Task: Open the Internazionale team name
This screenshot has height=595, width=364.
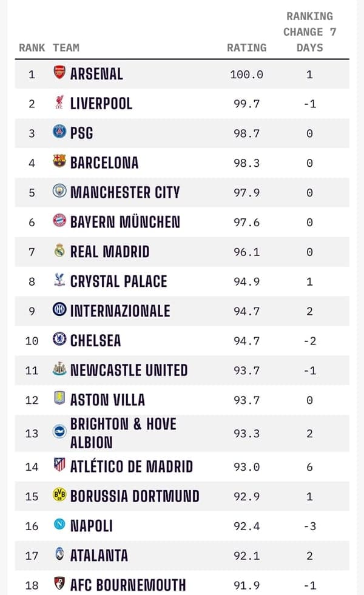Action: (120, 311)
